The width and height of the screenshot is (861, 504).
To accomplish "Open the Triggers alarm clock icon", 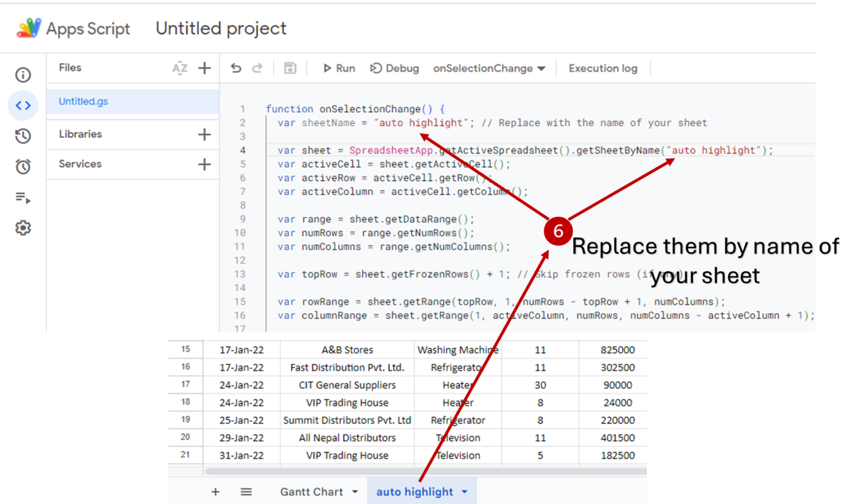I will pyautogui.click(x=23, y=166).
